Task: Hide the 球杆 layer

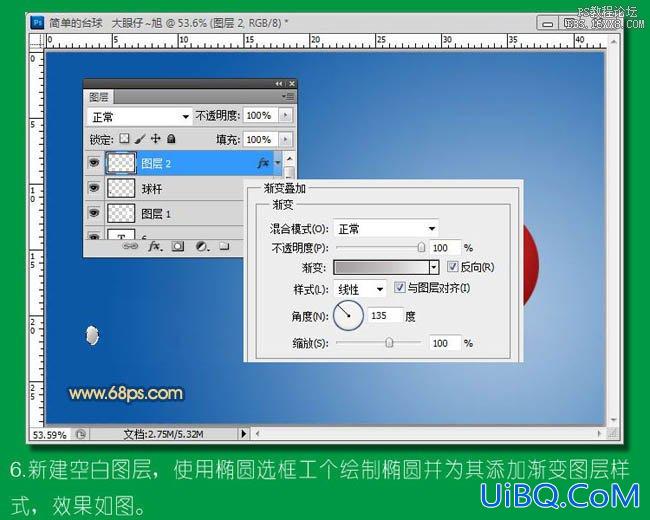Action: pos(94,188)
